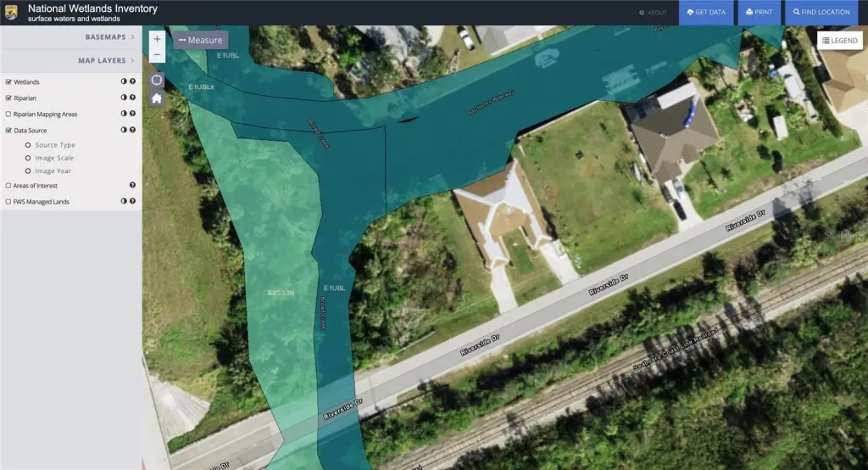Image resolution: width=868 pixels, height=470 pixels.
Task: Click FWS Managed Lands opacity icon
Action: point(124,202)
